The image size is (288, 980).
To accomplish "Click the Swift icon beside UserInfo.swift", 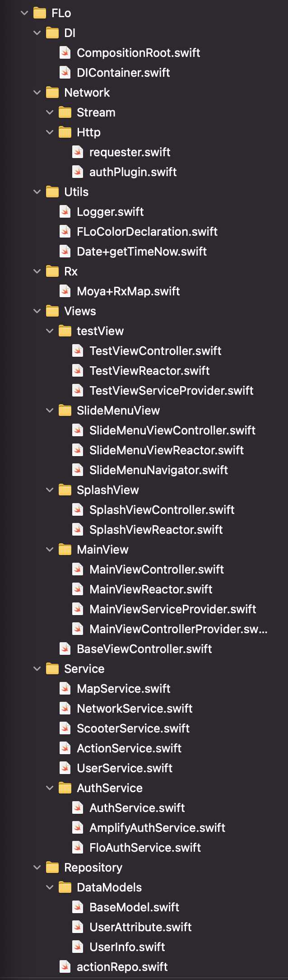I will pos(78,947).
